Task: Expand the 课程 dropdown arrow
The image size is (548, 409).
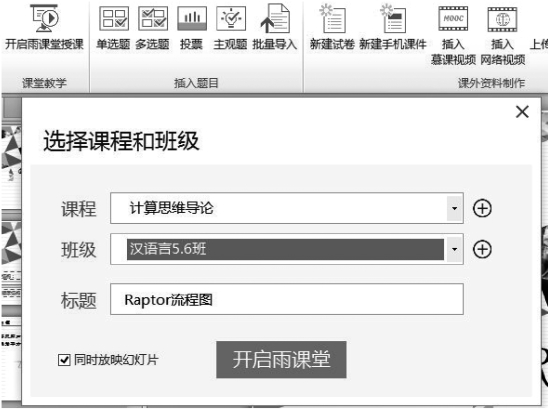Action: pos(454,208)
